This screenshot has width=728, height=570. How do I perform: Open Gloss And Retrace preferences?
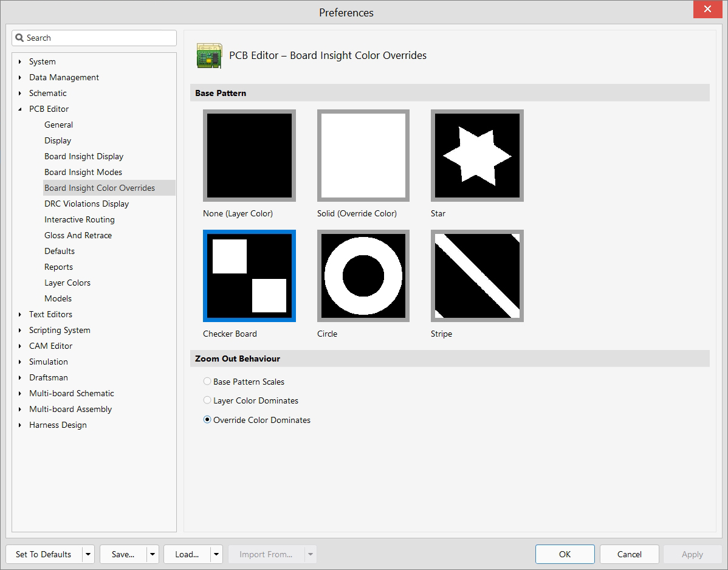pos(78,235)
